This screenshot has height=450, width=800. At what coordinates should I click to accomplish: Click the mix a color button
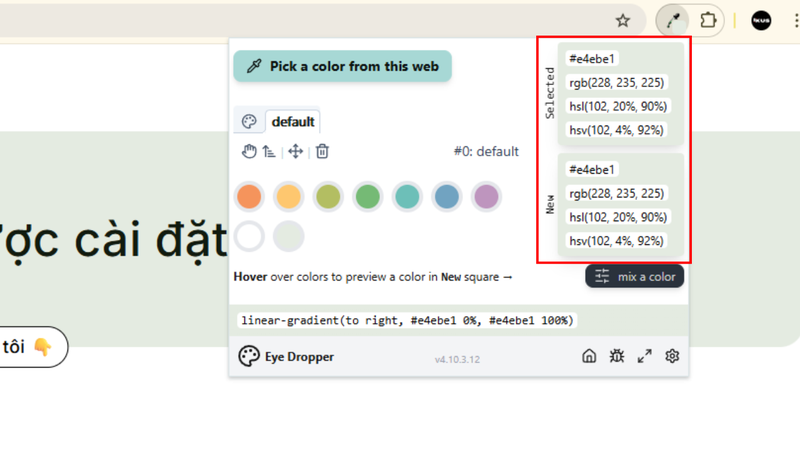click(634, 277)
